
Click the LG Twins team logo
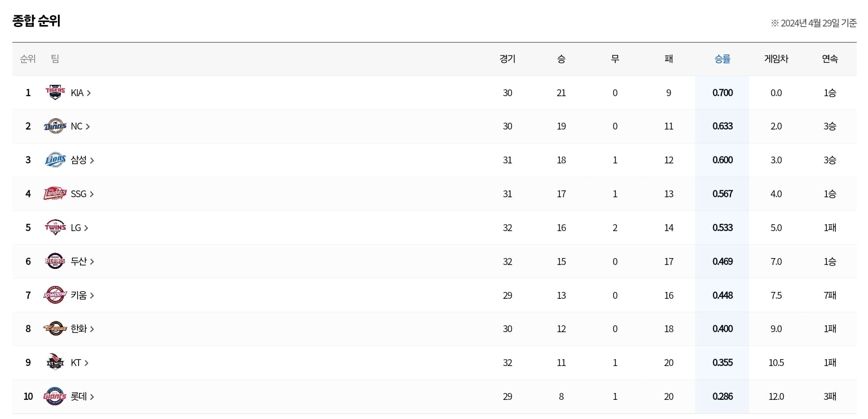55,227
